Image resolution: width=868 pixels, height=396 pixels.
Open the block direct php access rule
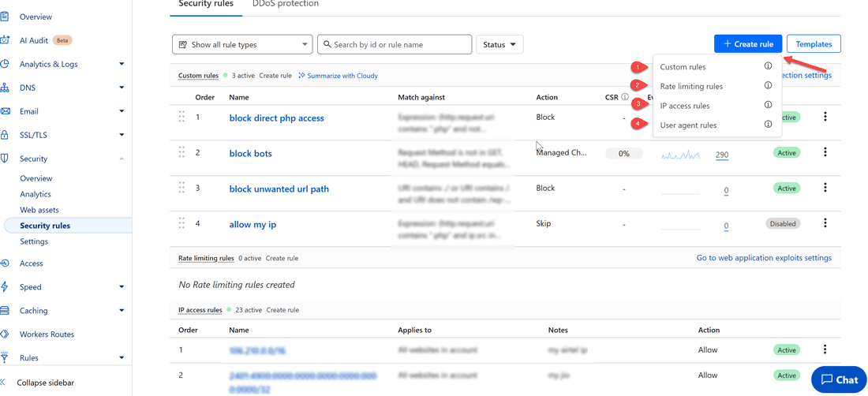point(277,118)
